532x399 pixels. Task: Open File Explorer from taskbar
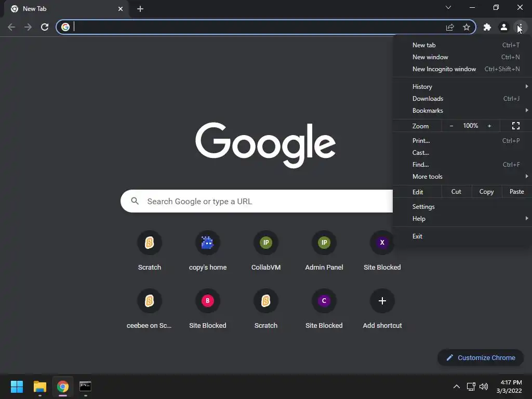(x=39, y=387)
